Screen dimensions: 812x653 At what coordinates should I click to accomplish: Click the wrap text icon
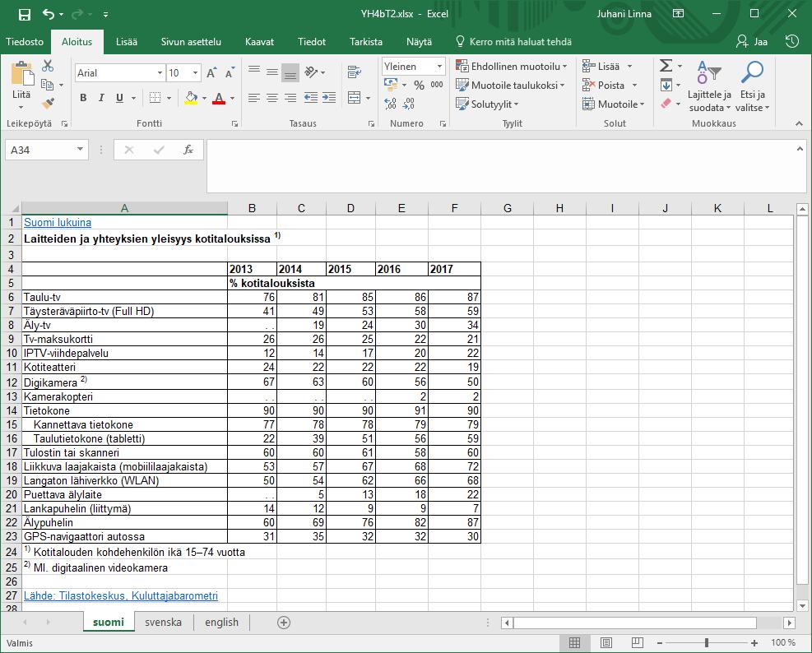click(355, 72)
